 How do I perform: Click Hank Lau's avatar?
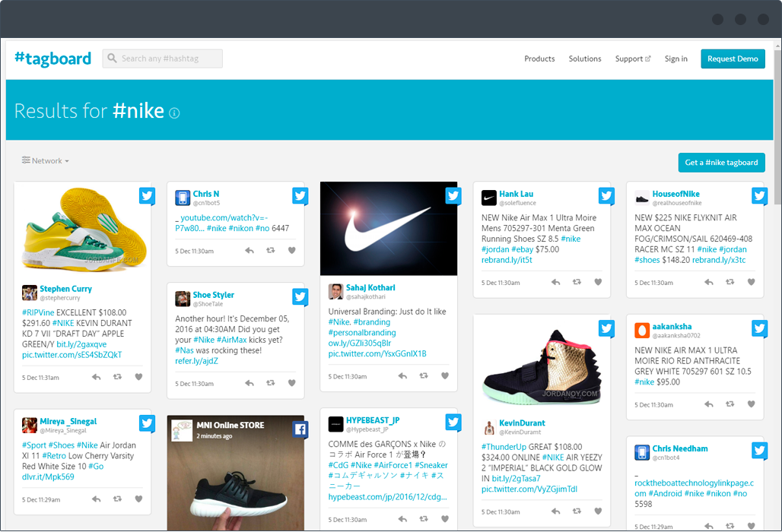(488, 198)
